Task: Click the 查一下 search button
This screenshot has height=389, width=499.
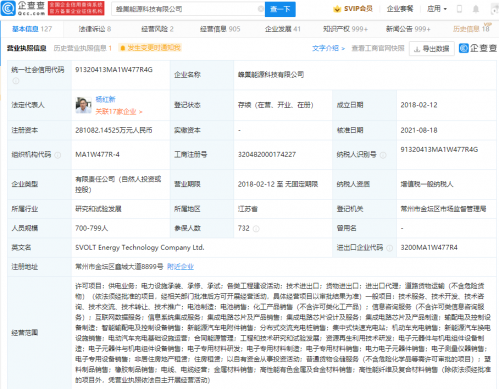Action: pos(280,9)
